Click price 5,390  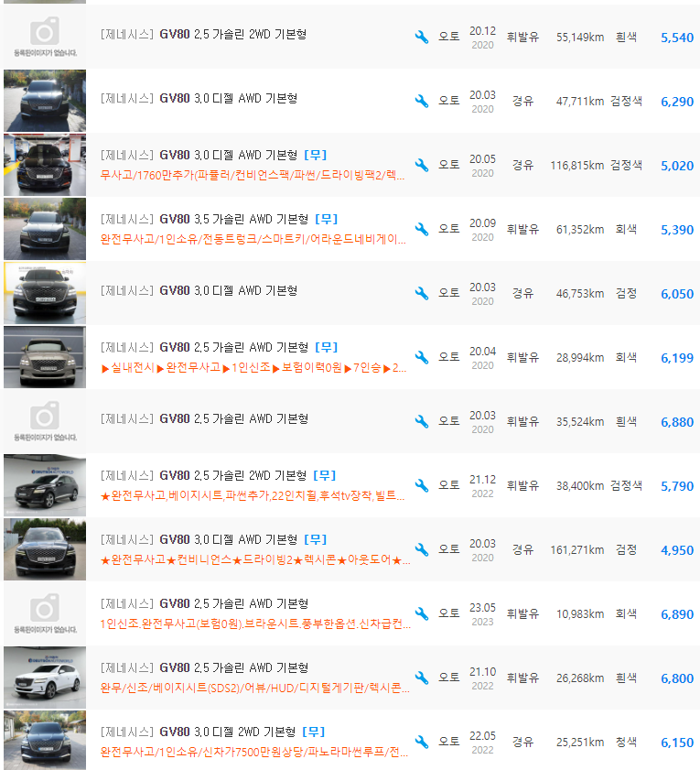(677, 230)
